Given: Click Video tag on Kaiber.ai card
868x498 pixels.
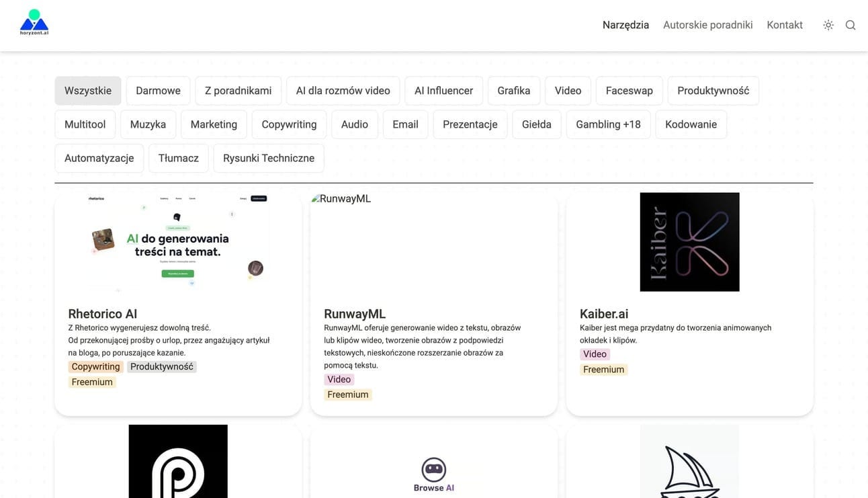Looking at the screenshot, I should pos(595,354).
